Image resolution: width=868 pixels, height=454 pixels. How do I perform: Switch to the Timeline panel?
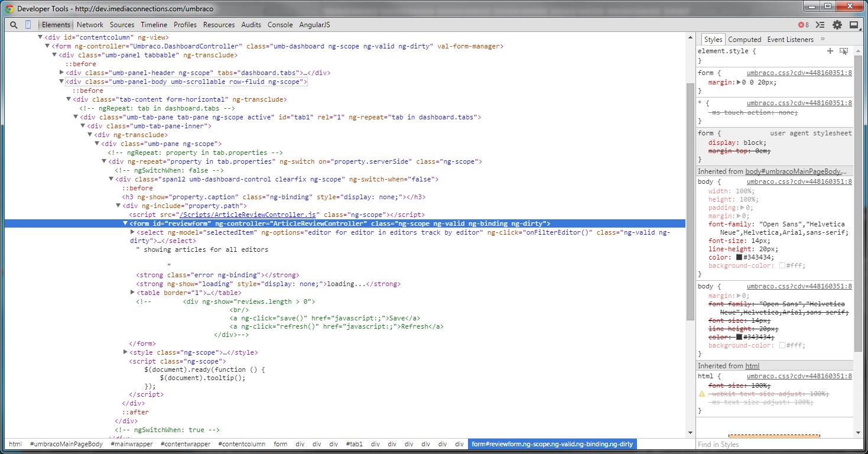point(154,25)
